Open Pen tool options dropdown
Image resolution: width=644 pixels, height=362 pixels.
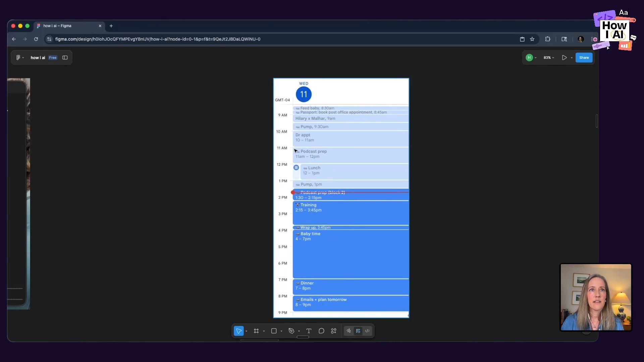[299, 331]
